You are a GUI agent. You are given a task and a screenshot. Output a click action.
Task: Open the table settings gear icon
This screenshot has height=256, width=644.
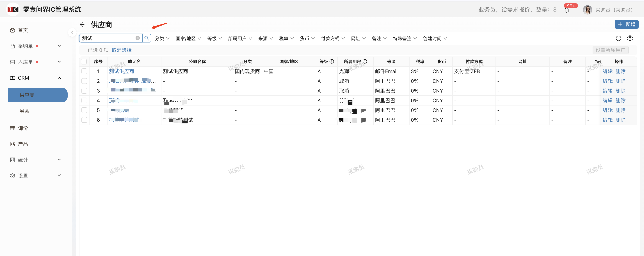click(x=630, y=38)
